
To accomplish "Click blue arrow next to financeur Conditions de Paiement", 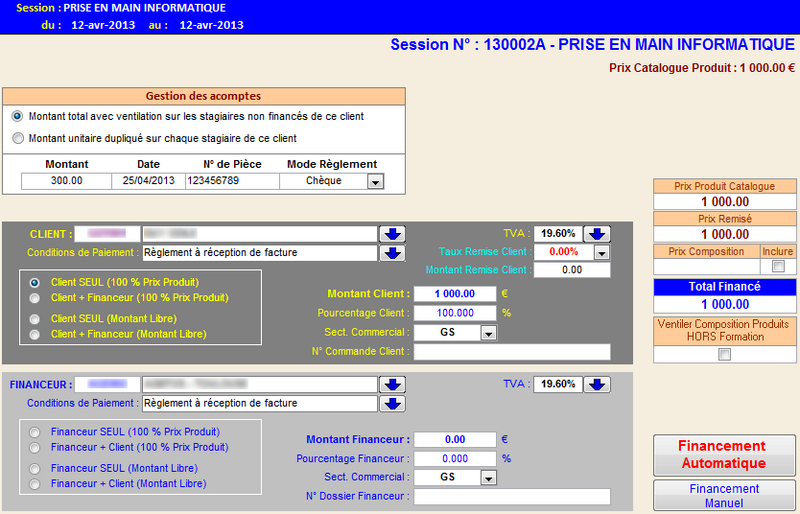I will click(x=392, y=404).
